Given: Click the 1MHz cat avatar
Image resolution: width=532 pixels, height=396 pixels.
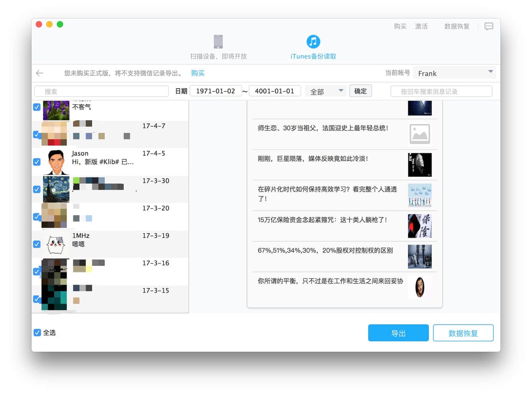Looking at the screenshot, I should tap(56, 244).
